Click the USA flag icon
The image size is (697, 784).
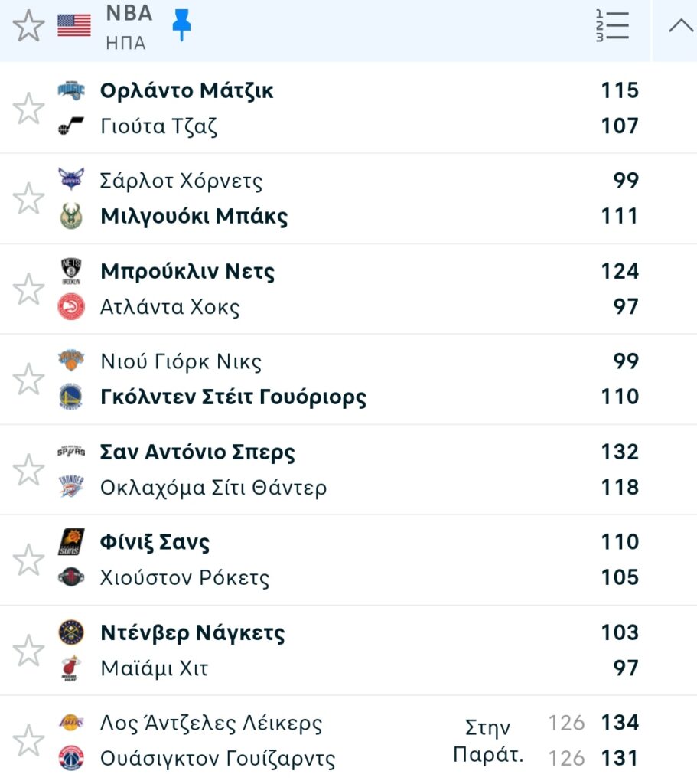point(74,25)
